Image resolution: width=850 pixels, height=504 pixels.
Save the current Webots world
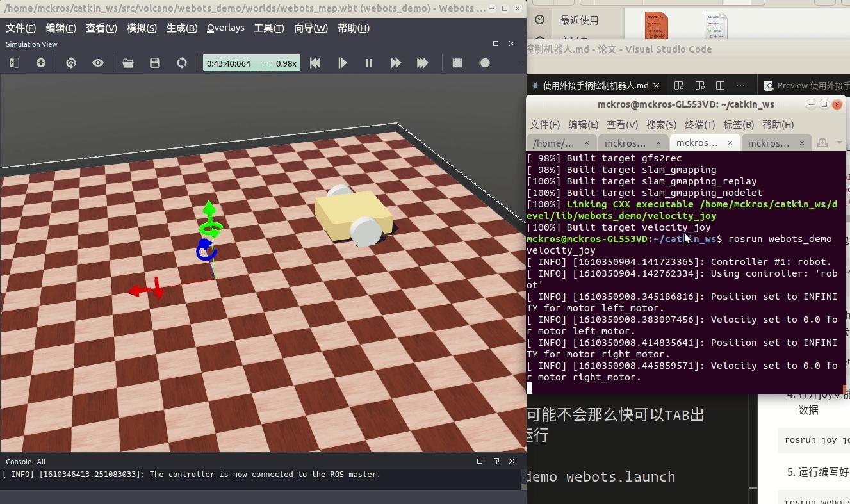(x=154, y=62)
